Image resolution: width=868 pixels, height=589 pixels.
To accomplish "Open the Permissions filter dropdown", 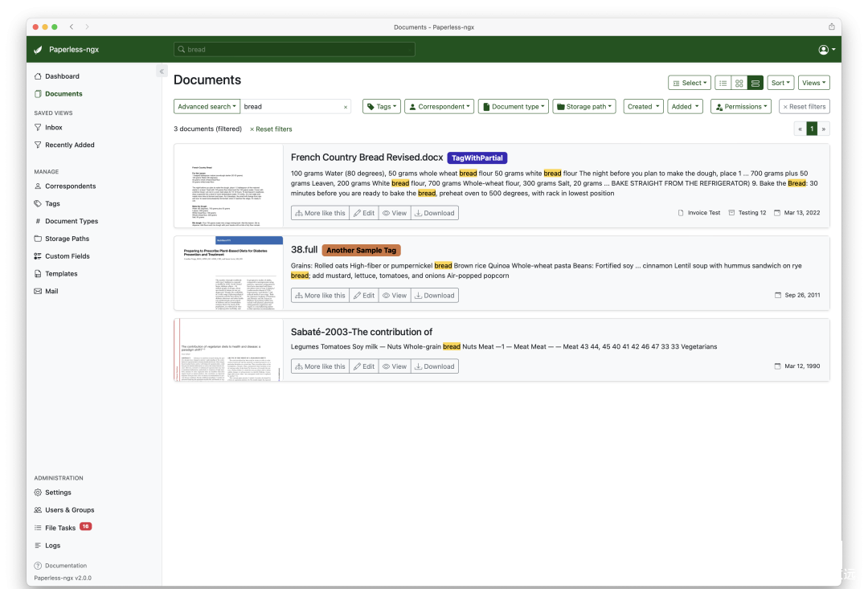I will pyautogui.click(x=741, y=107).
